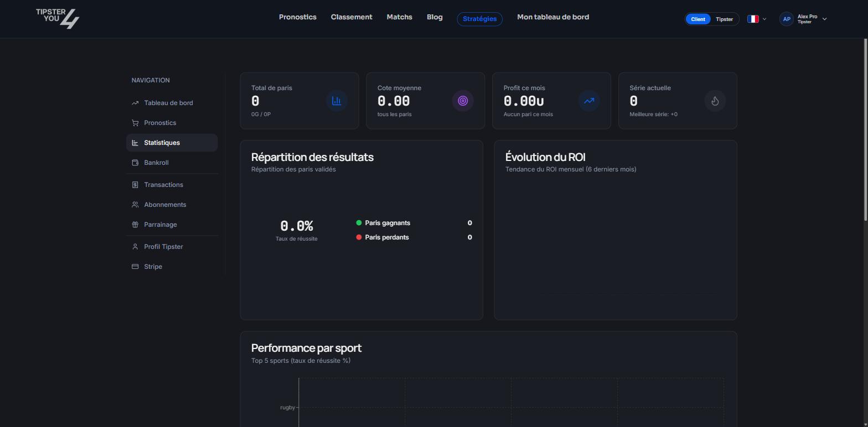This screenshot has height=427, width=868.
Task: Click the target icon in Cote moyenne card
Action: (x=463, y=101)
